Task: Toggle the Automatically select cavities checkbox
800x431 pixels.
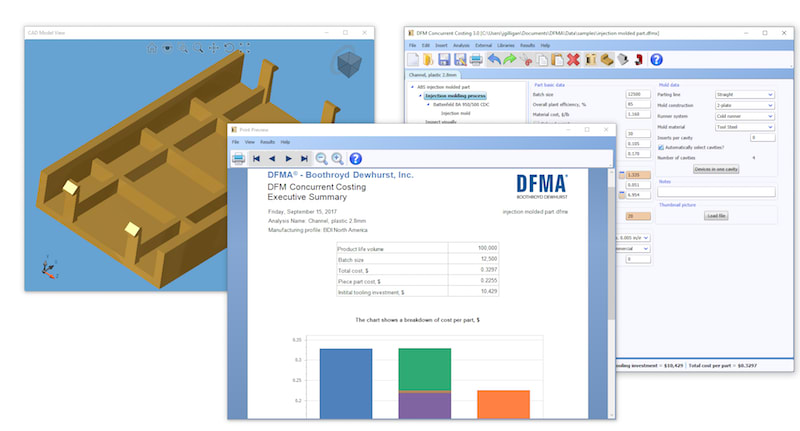Action: [x=661, y=147]
